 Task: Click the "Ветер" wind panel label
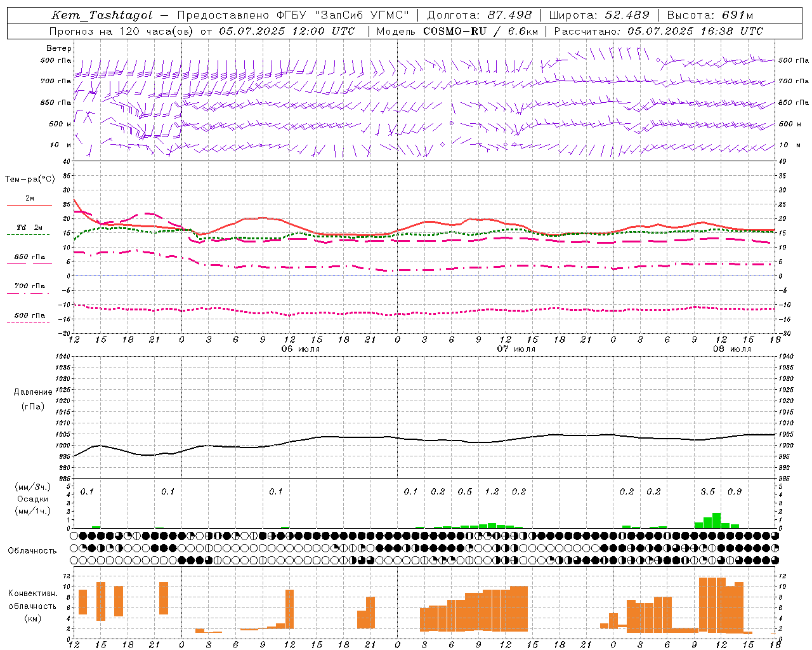[x=59, y=48]
